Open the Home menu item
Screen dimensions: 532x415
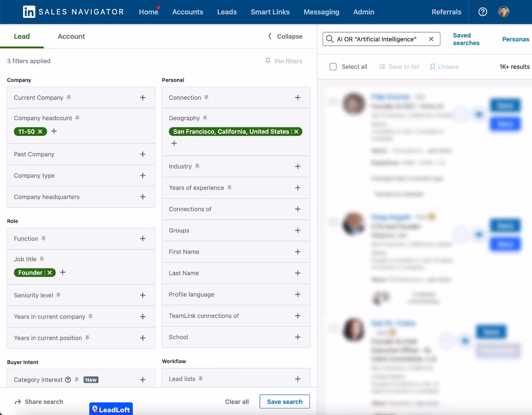[149, 12]
